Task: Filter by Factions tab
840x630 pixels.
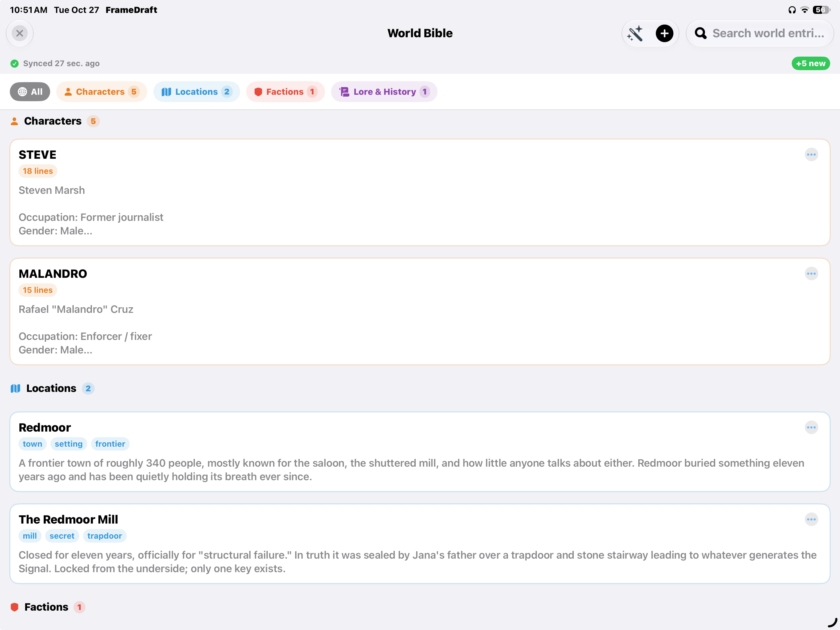Action: click(x=286, y=92)
